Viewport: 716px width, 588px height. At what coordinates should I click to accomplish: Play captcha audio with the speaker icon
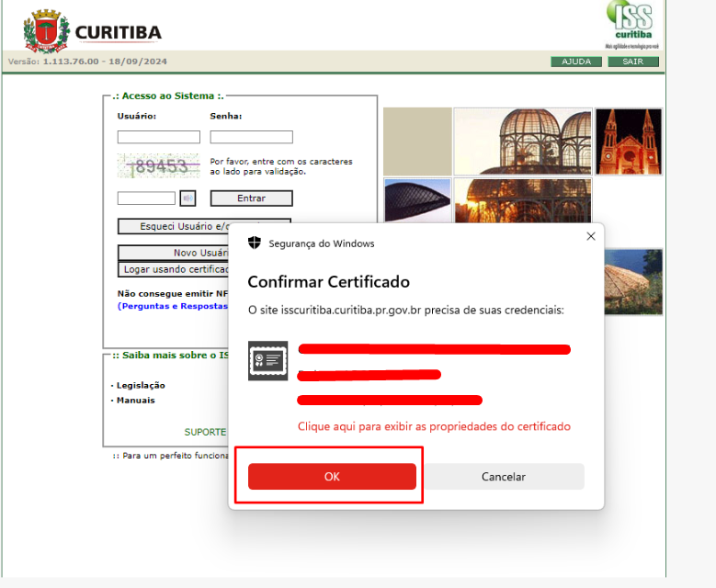click(188, 198)
